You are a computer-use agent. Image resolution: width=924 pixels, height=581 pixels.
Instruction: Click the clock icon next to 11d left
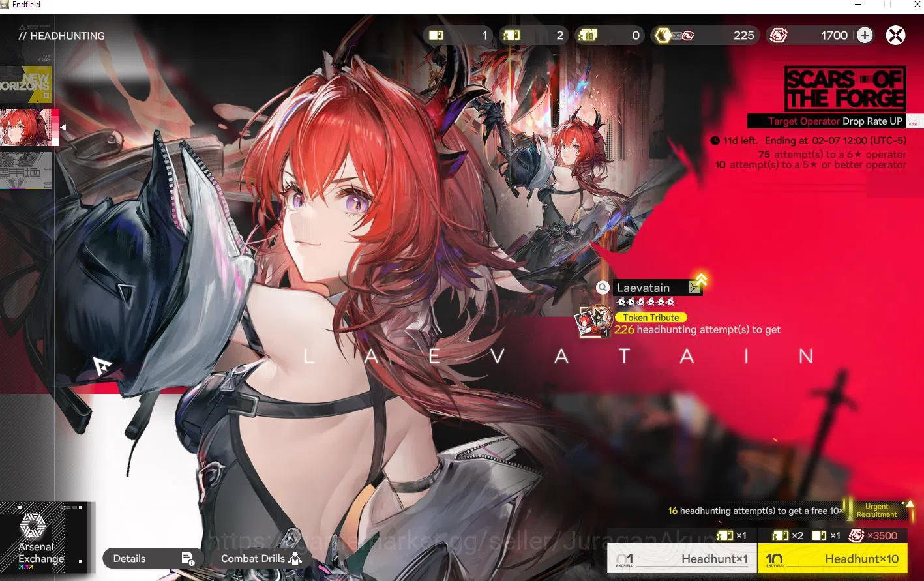(715, 140)
